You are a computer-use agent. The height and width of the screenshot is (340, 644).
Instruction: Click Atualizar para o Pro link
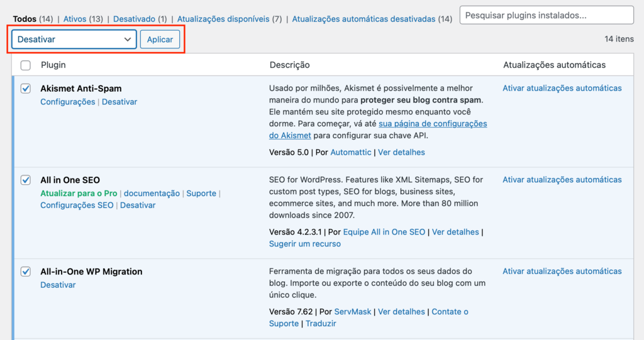point(79,194)
